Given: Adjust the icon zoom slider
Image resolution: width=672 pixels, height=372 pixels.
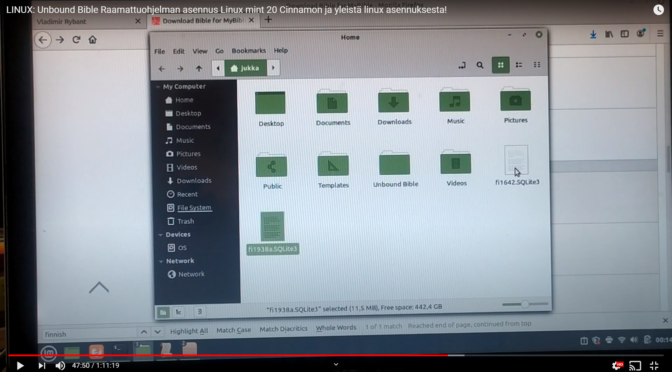Looking at the screenshot, I should point(525,304).
